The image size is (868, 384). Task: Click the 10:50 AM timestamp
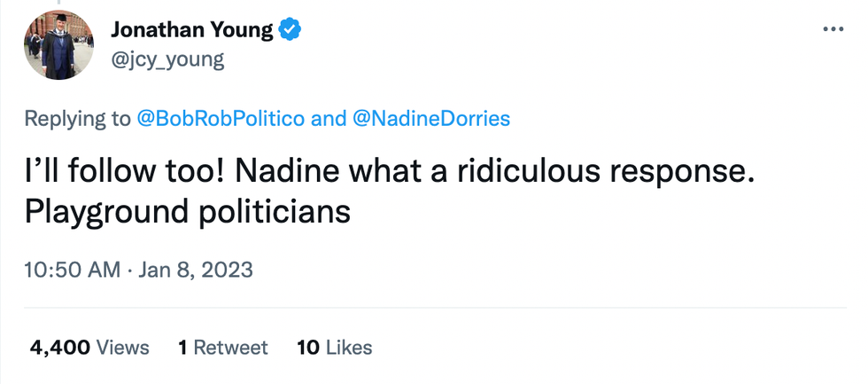tap(74, 270)
